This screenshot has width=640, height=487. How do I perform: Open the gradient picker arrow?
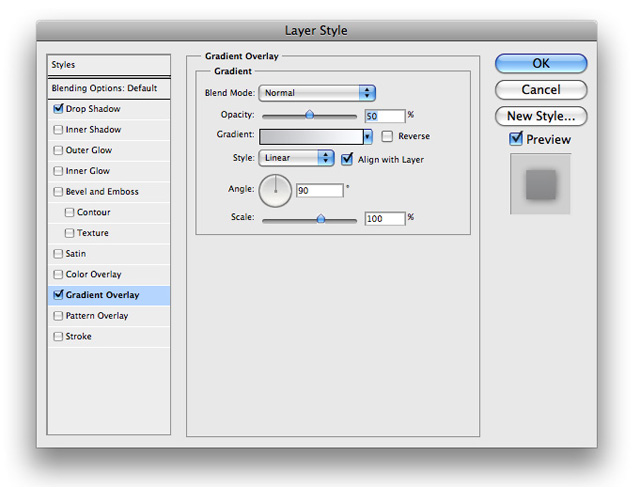point(368,137)
